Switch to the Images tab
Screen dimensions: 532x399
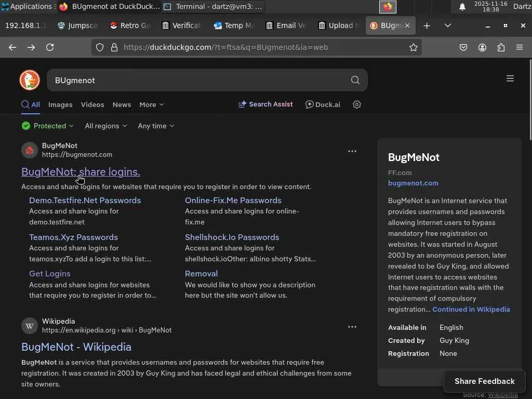(x=60, y=104)
